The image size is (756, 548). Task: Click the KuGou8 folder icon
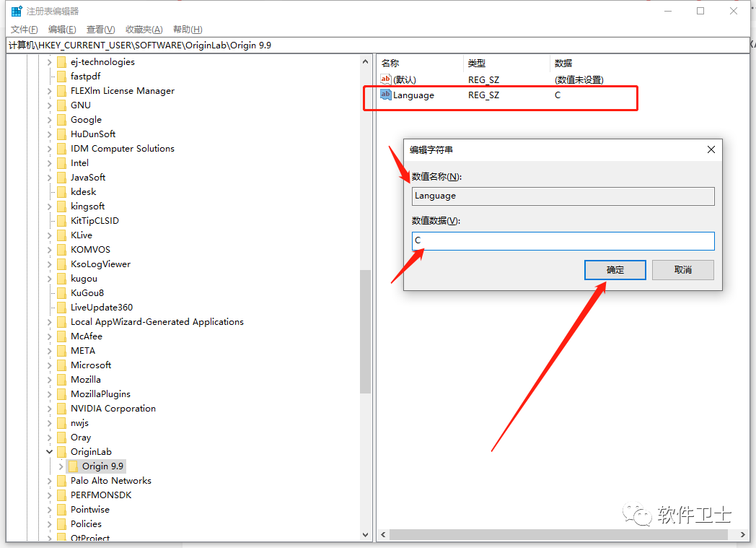[x=62, y=293]
